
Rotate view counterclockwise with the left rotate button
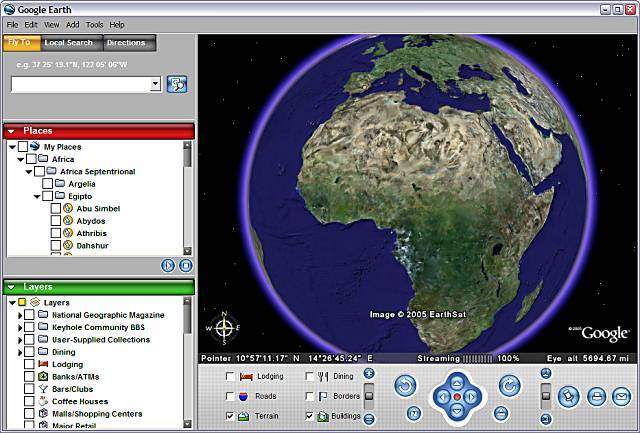coord(405,386)
